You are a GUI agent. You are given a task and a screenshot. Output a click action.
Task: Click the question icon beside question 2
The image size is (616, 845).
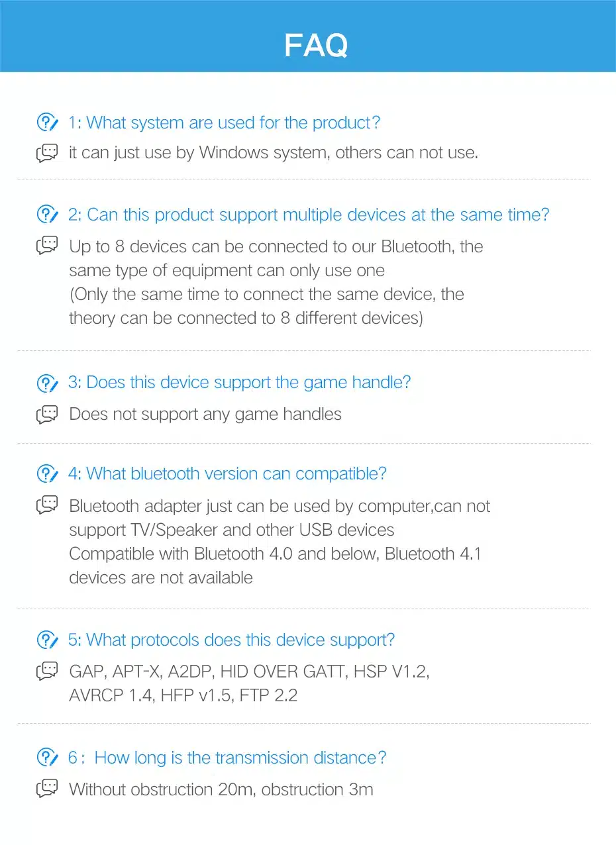47,215
